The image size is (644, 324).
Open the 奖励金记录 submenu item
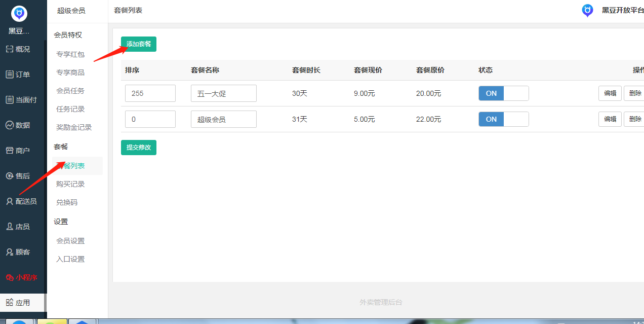tap(74, 127)
